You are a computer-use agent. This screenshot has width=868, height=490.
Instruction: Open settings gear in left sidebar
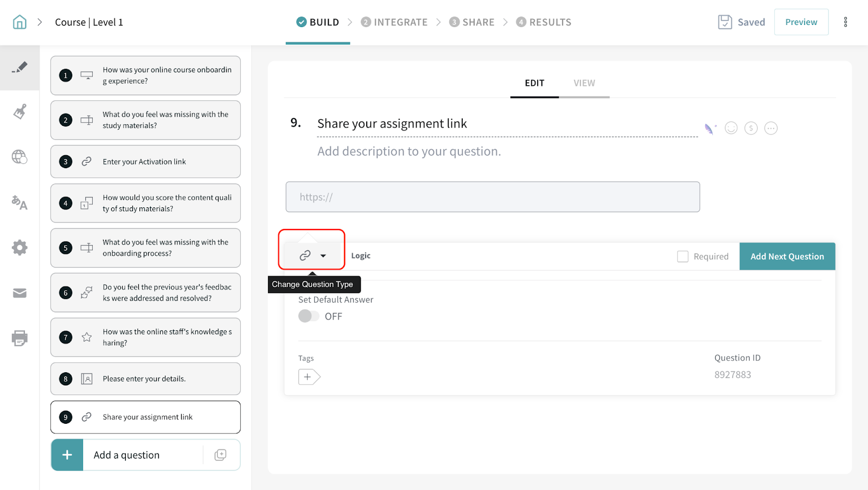20,248
